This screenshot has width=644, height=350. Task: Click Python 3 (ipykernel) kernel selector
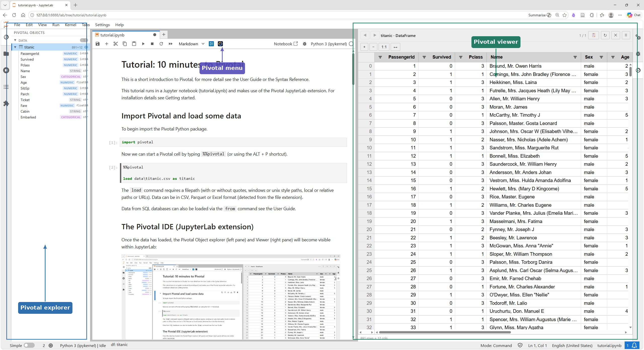329,44
